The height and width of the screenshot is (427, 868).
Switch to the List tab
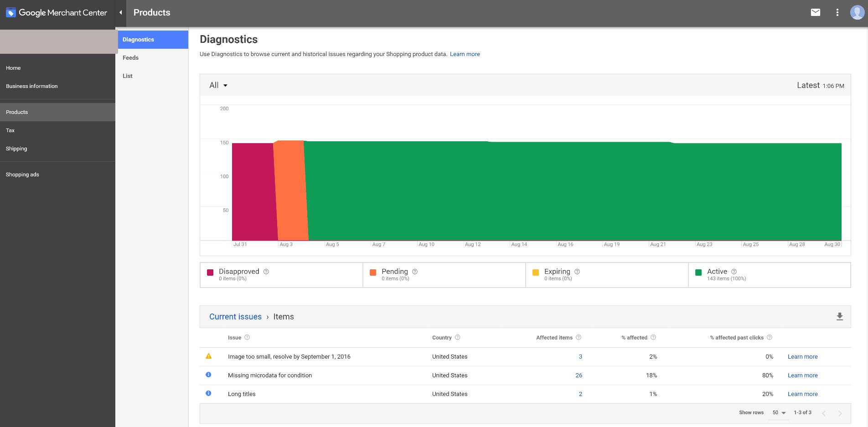pos(127,76)
